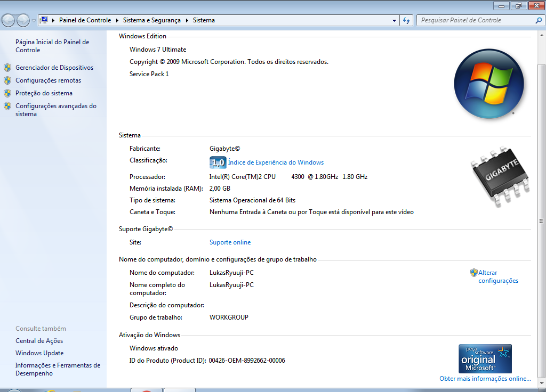
Task: Open Central de Ações
Action: click(x=39, y=341)
